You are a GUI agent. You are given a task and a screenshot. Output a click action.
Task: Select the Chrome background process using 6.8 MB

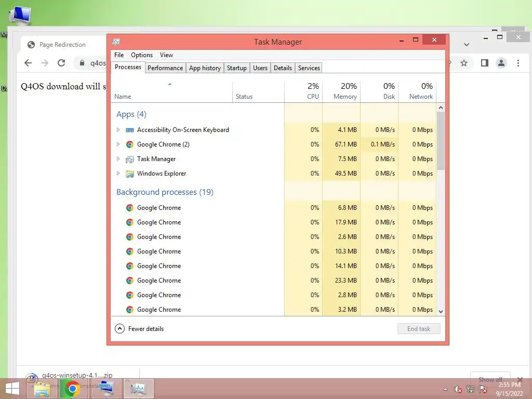(x=273, y=208)
